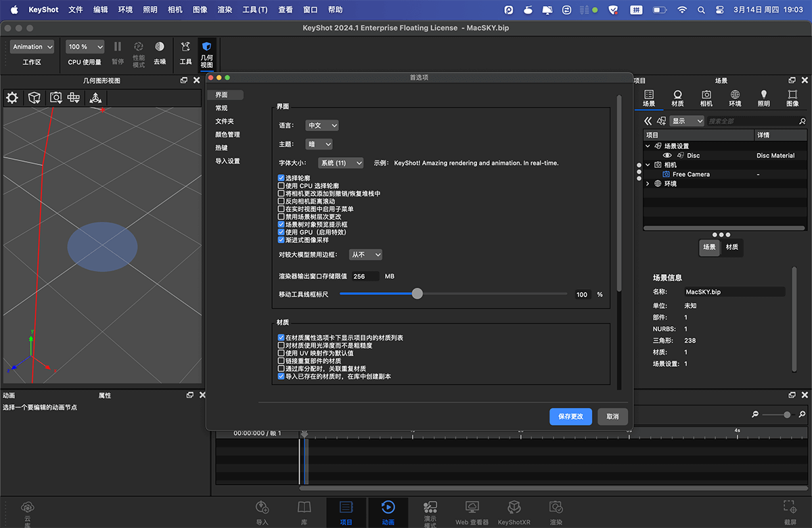Open the 对较大模型禁用边框 dropdown
The height and width of the screenshot is (528, 812).
pos(365,255)
